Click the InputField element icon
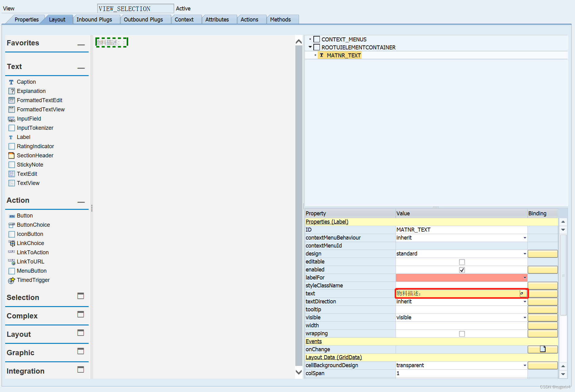This screenshot has height=392, width=575. 11,119
